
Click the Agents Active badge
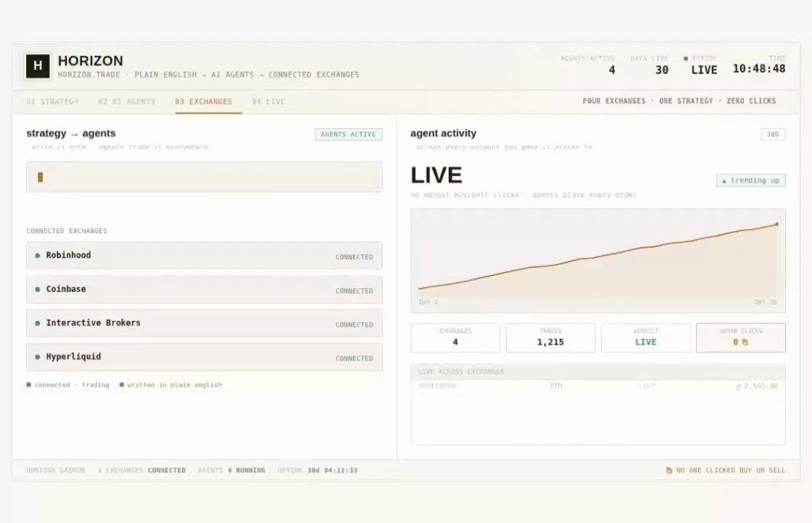point(349,134)
